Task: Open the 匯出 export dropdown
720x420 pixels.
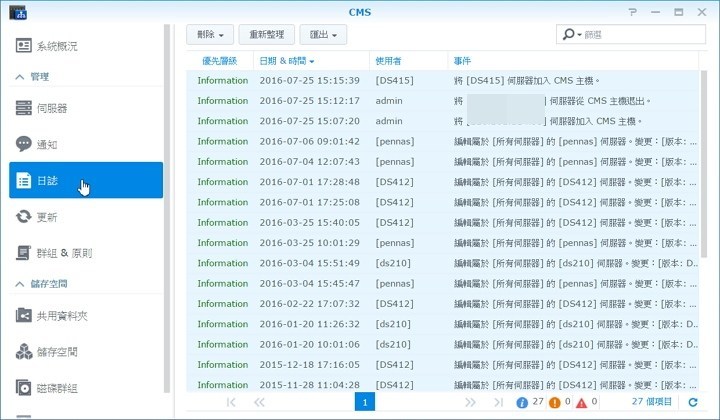Action: click(x=323, y=34)
